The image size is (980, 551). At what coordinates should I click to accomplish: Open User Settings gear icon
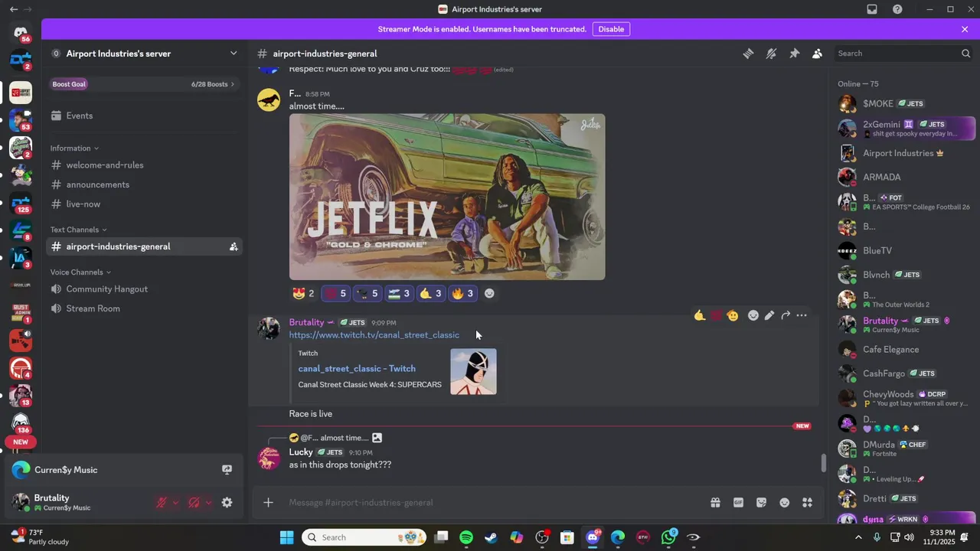tap(227, 503)
